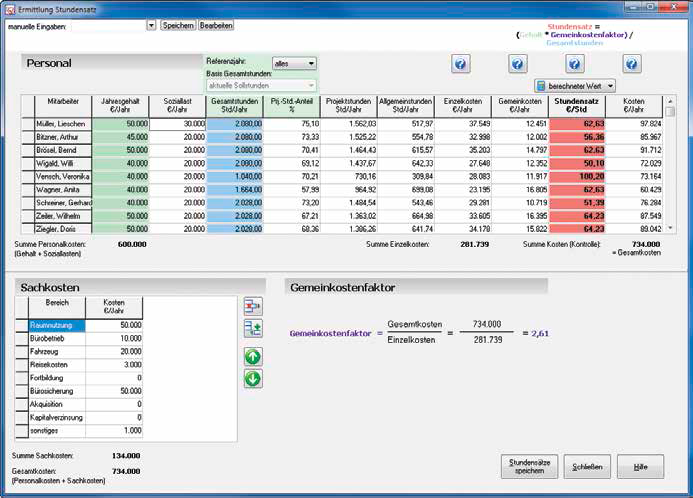The height and width of the screenshot is (498, 693).
Task: Click Stundensatz cell 100,20 for Vensch
Action: [x=577, y=177]
